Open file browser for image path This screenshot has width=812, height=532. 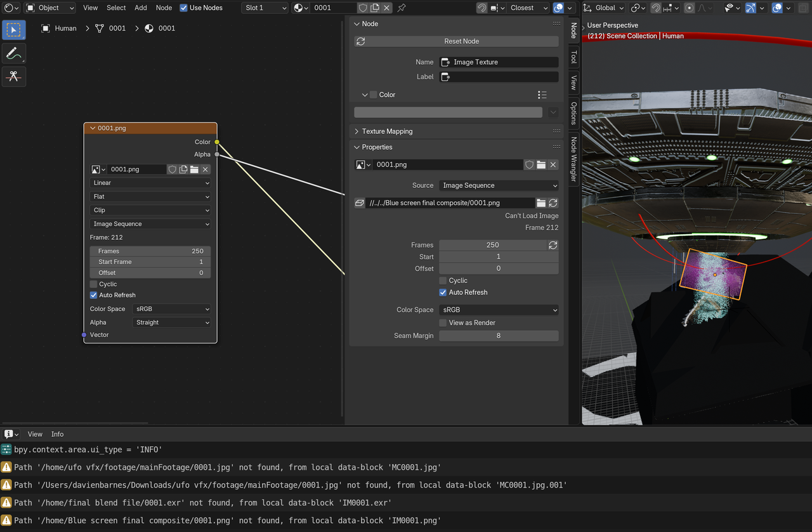click(x=541, y=203)
